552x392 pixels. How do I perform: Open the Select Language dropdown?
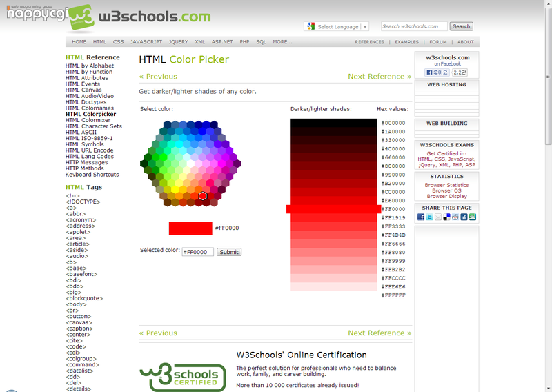pos(336,26)
